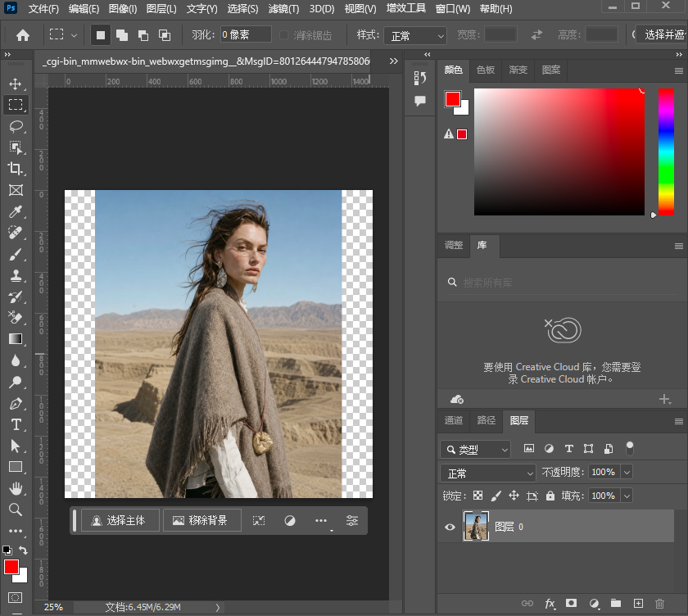The height and width of the screenshot is (616, 688).
Task: Select the Crop tool
Action: coord(16,169)
